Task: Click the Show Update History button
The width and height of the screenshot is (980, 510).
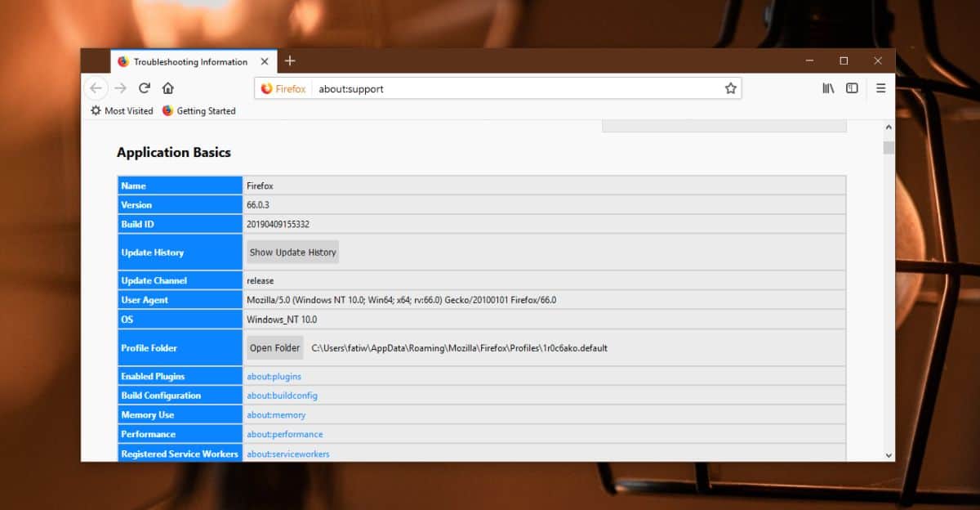Action: click(x=292, y=253)
